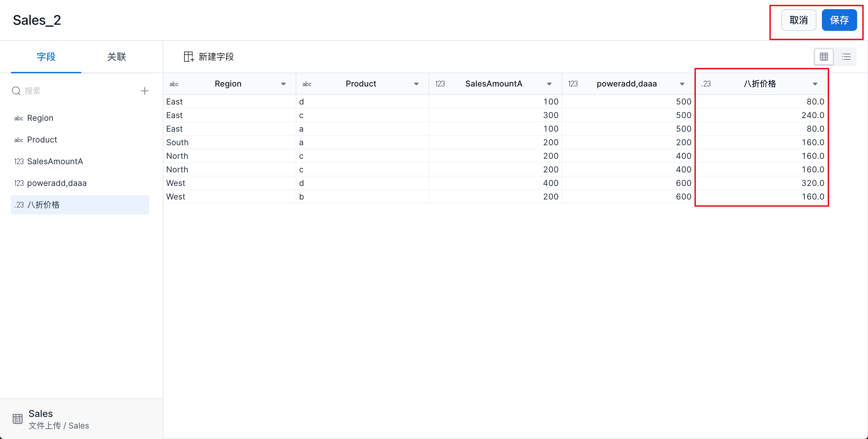Switch to grid table view
Screen dimensions: 868x439
[x=824, y=57]
